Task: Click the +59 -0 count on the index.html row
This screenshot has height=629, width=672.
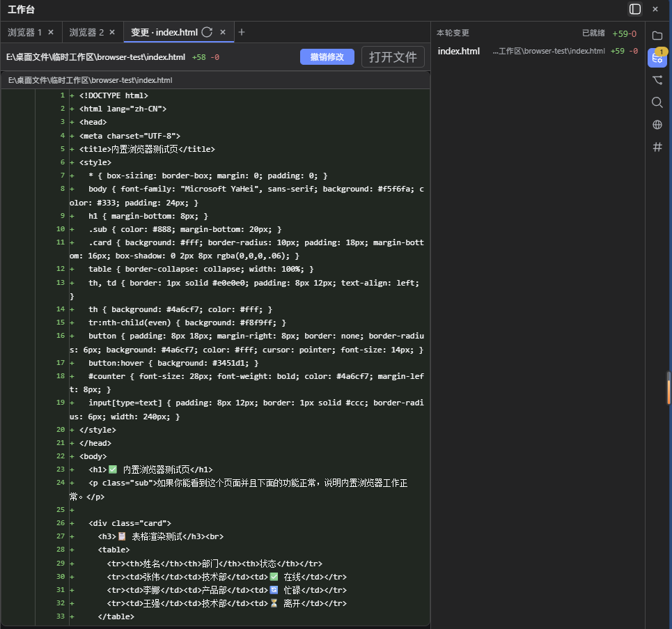Action: pyautogui.click(x=625, y=51)
